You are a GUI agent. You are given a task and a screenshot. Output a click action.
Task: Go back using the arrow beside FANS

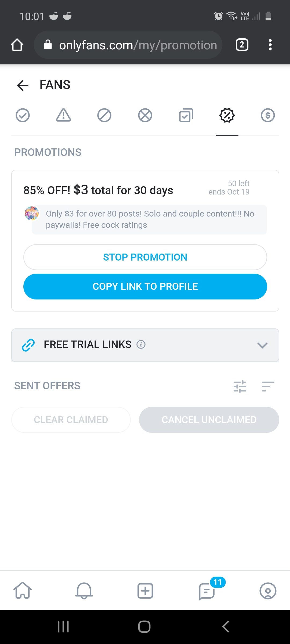click(x=23, y=85)
